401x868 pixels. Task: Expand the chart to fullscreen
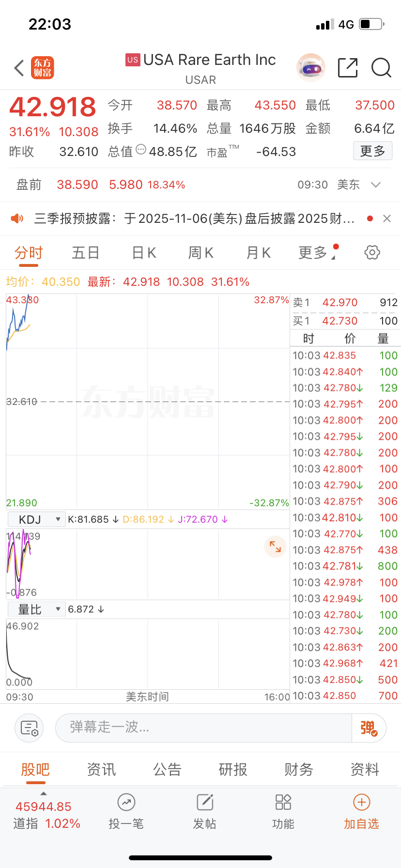[x=275, y=546]
